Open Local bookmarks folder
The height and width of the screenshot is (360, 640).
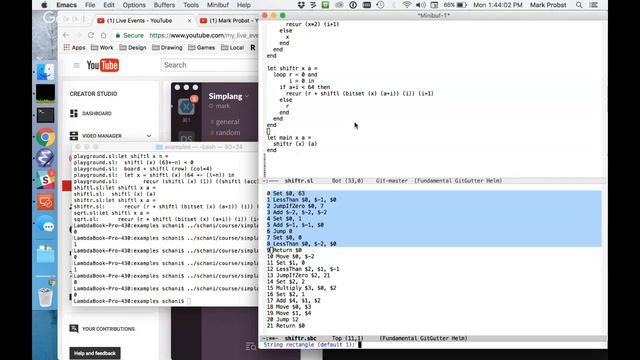232,48
